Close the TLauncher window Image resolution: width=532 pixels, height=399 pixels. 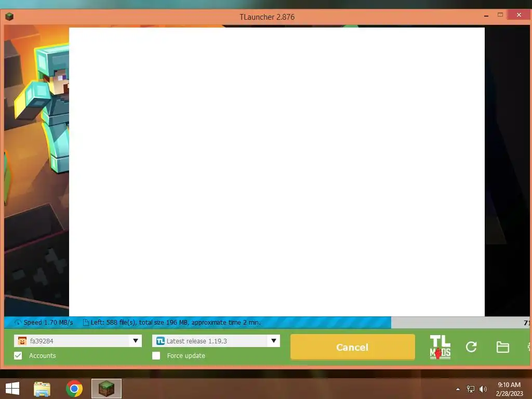519,15
